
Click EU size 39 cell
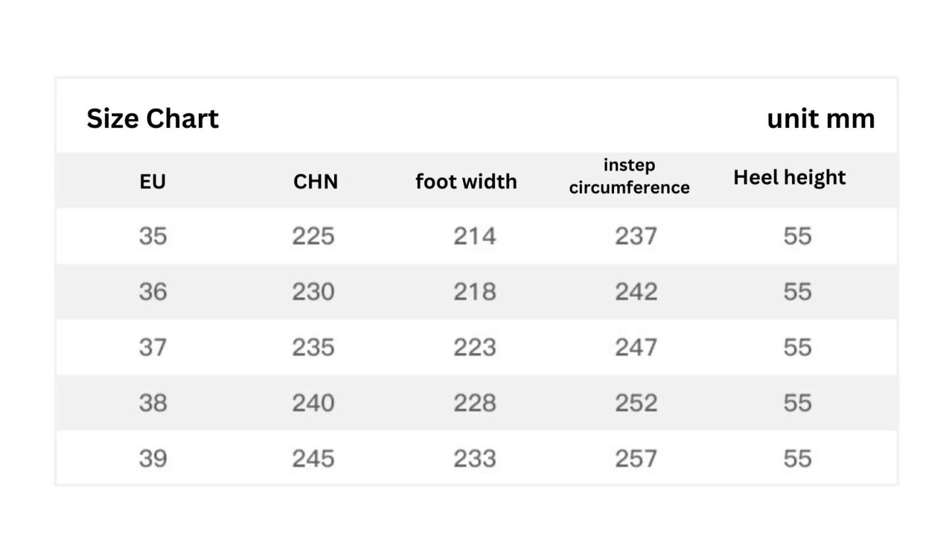[153, 459]
